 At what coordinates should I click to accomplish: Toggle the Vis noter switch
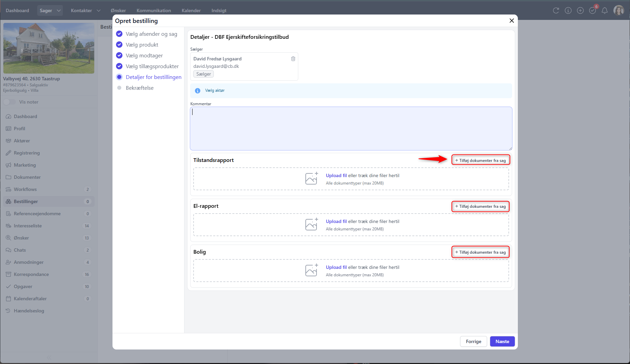coord(9,102)
